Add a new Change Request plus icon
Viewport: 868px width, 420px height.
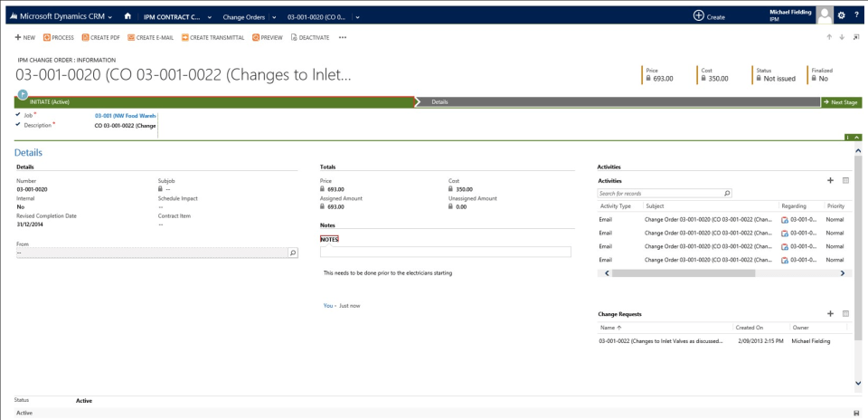coord(830,313)
